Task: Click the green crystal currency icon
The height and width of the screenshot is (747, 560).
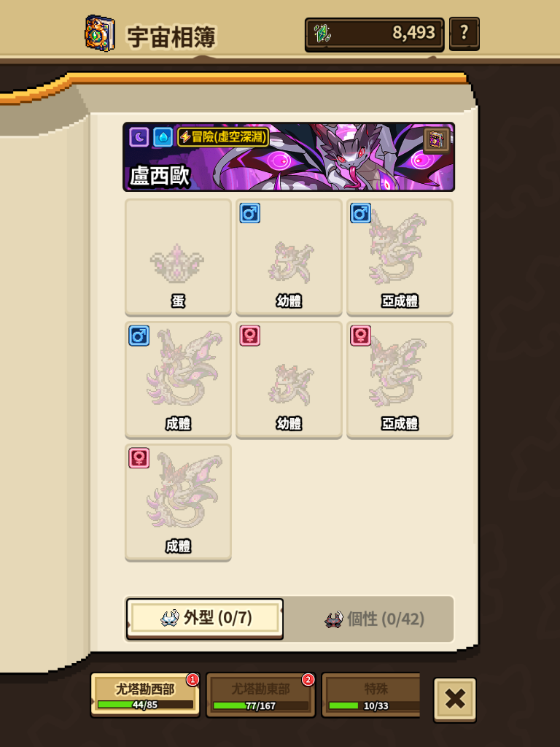Action: pyautogui.click(x=322, y=34)
